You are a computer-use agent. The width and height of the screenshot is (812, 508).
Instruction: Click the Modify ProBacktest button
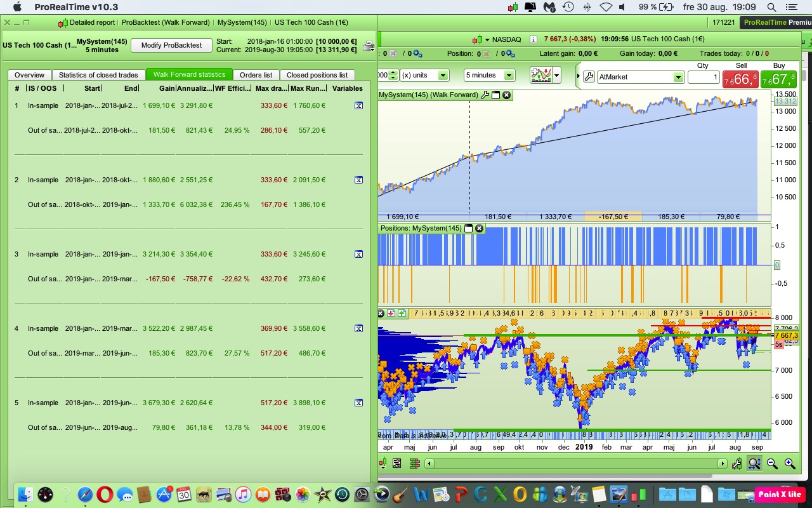[171, 45]
